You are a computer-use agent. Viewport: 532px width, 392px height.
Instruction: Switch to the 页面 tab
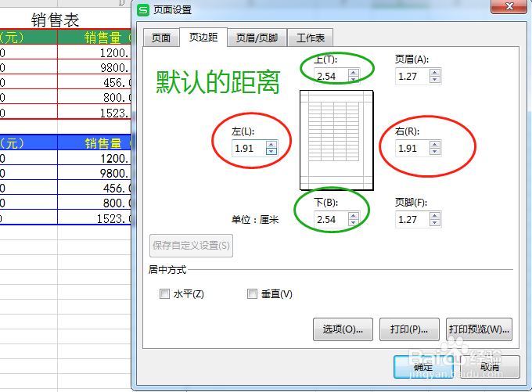point(161,38)
